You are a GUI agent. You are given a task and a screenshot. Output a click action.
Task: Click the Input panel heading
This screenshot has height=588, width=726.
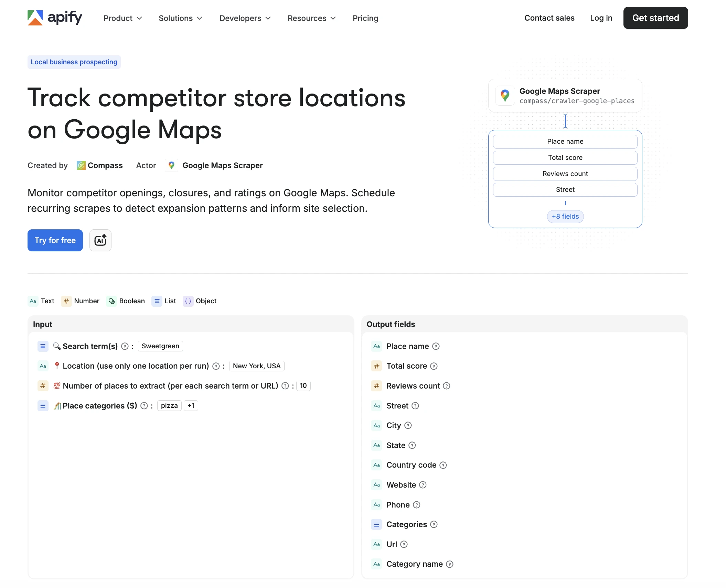(x=43, y=324)
